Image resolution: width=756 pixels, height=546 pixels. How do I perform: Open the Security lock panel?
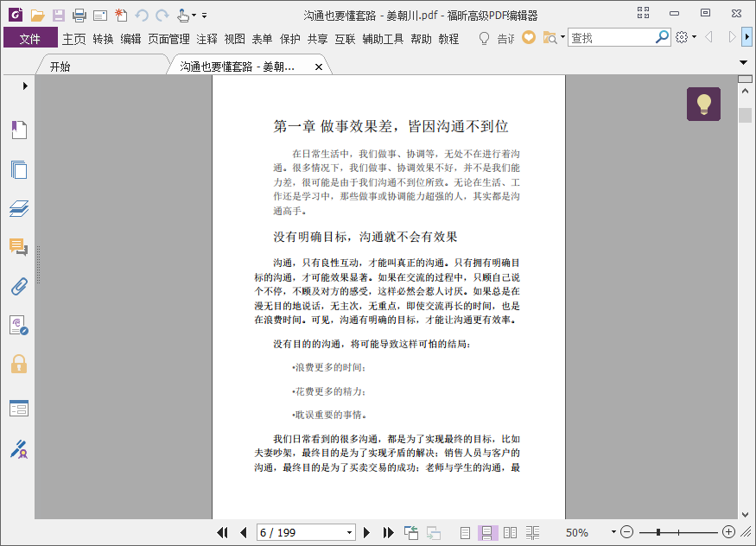19,364
